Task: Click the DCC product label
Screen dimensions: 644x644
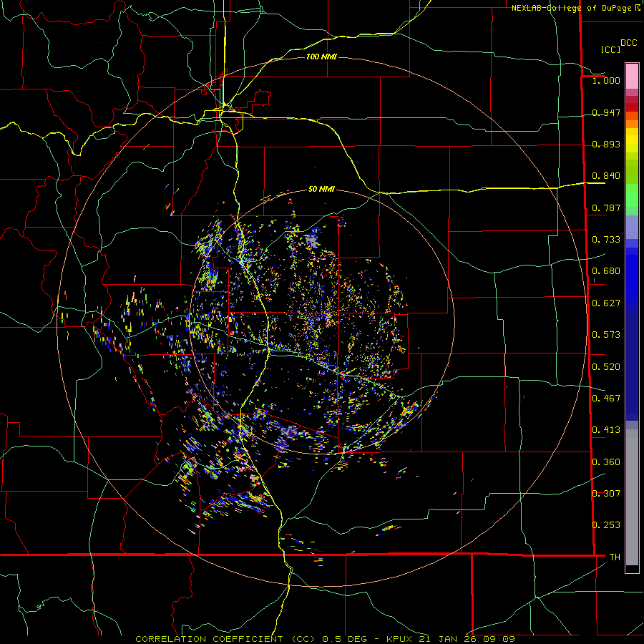Action: click(x=628, y=43)
